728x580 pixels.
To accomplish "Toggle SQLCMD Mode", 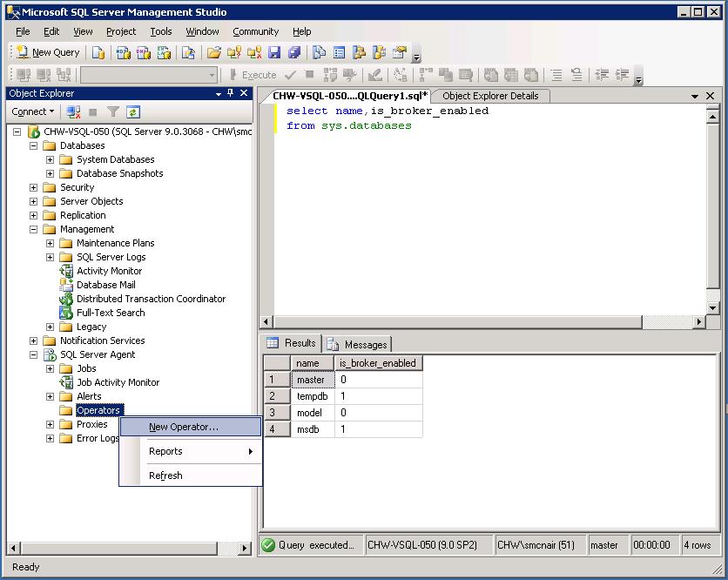I will coord(466,75).
